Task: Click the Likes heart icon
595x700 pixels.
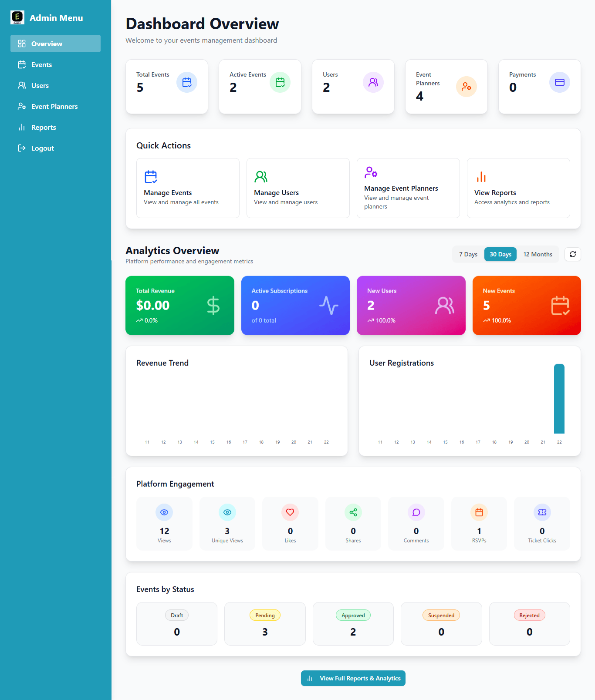Action: tap(290, 512)
